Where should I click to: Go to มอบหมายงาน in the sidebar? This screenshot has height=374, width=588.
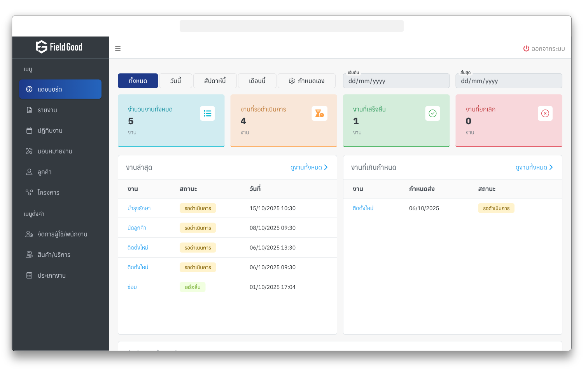54,151
